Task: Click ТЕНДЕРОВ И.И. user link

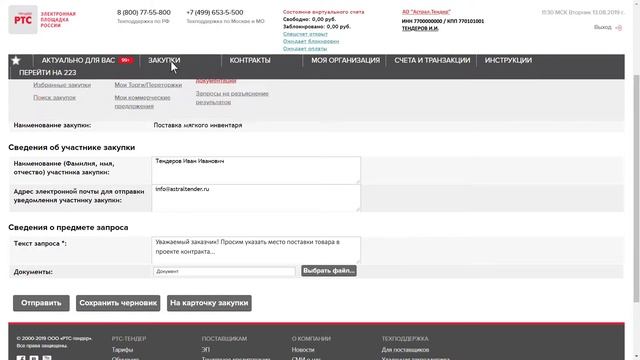Action: tap(420, 28)
